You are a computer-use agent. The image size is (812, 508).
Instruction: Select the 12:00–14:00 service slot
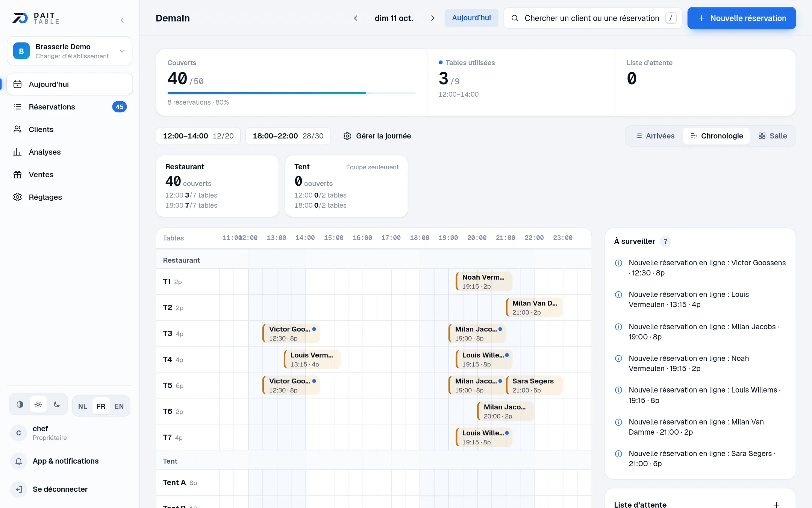(x=198, y=136)
